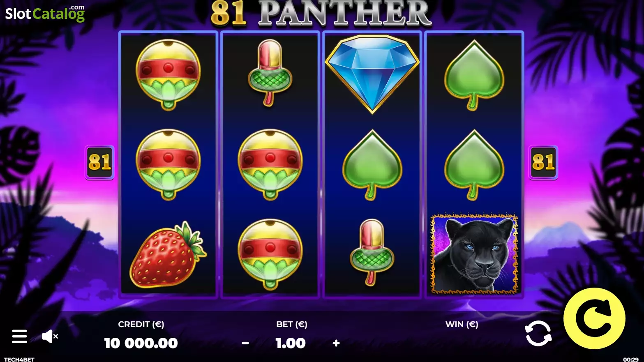Screen dimensions: 644x362
Task: Click the right 81 ways badge
Action: [543, 162]
